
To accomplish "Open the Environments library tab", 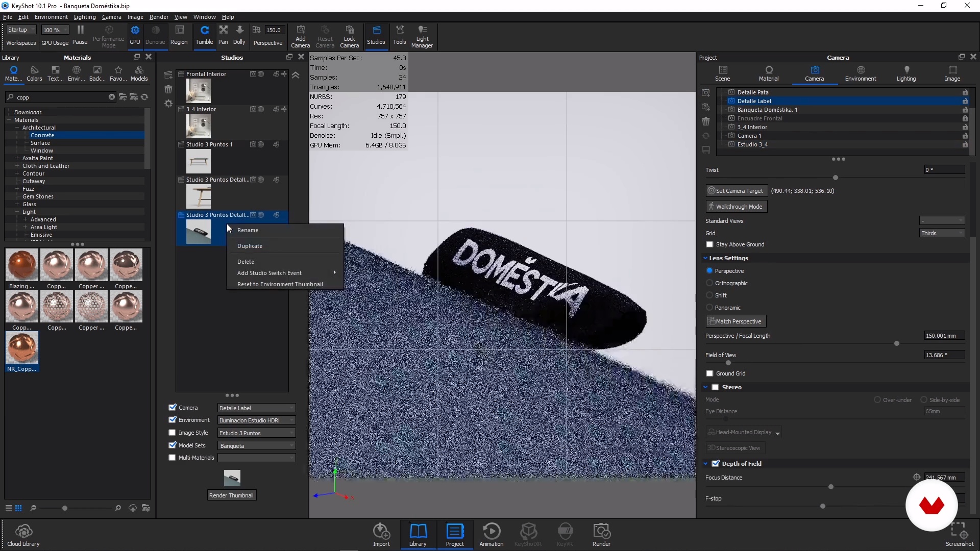I will coord(77,73).
